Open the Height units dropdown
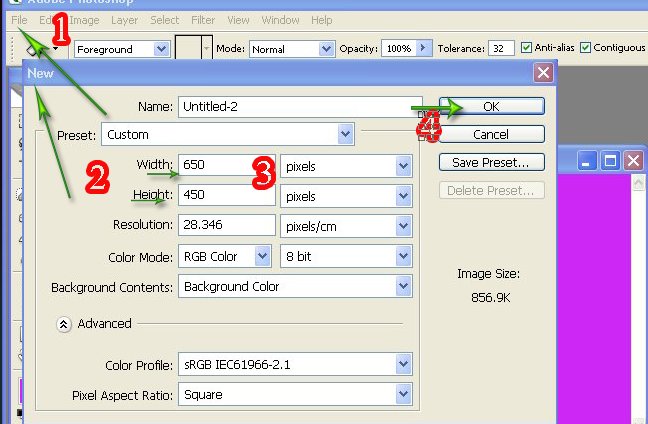 pos(346,196)
